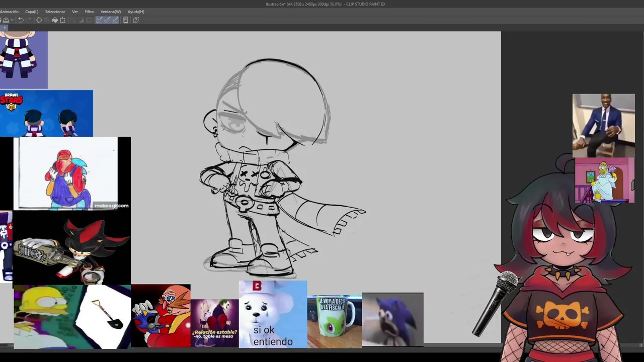Select the blurry screaming Sonic image

tap(392, 320)
